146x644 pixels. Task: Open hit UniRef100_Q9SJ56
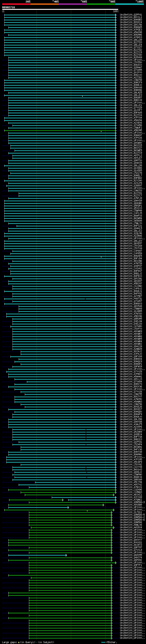click(x=131, y=25)
